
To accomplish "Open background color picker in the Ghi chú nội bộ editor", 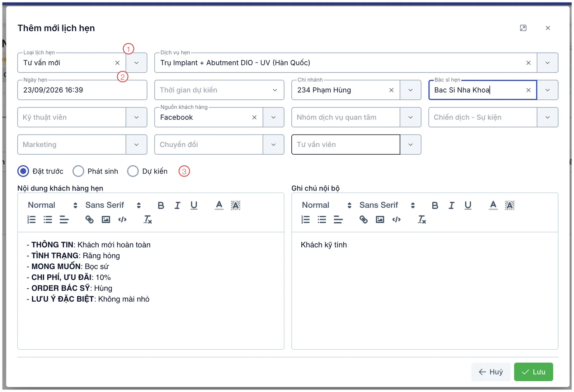I will [x=509, y=205].
